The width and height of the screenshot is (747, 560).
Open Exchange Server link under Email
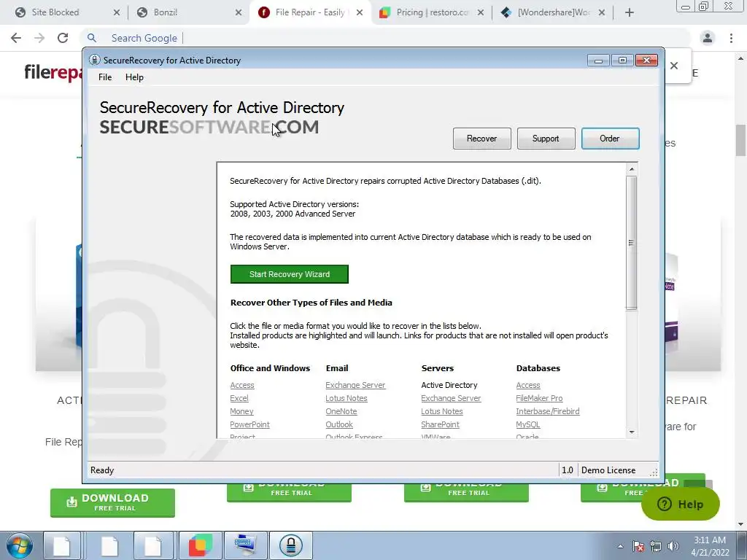click(355, 385)
